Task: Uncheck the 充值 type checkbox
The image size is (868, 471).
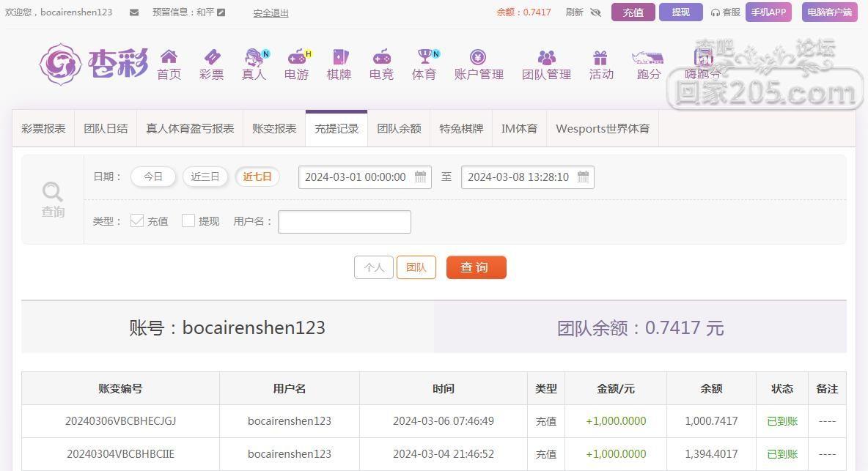Action: 137,220
